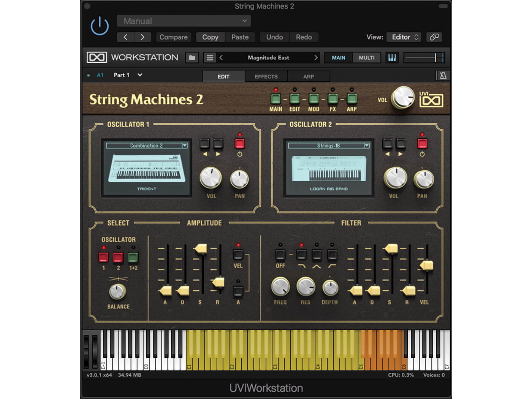Click the UVI logo on instrument header

tap(431, 100)
